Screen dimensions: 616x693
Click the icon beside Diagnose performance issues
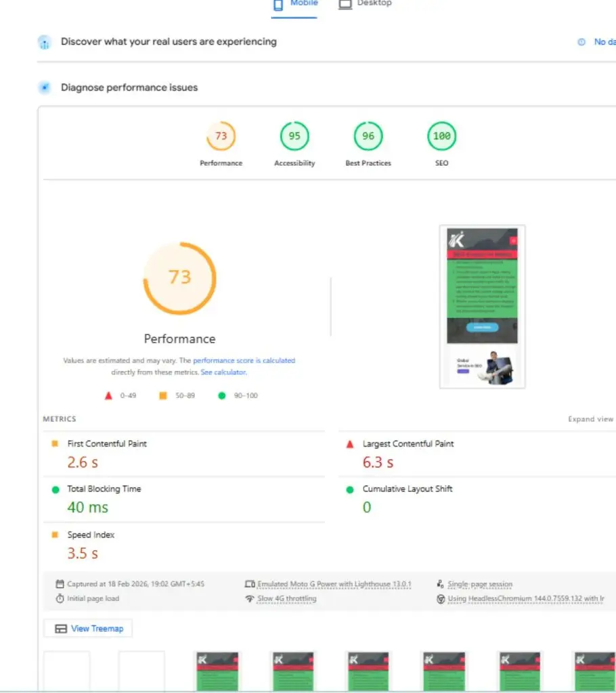(x=43, y=87)
